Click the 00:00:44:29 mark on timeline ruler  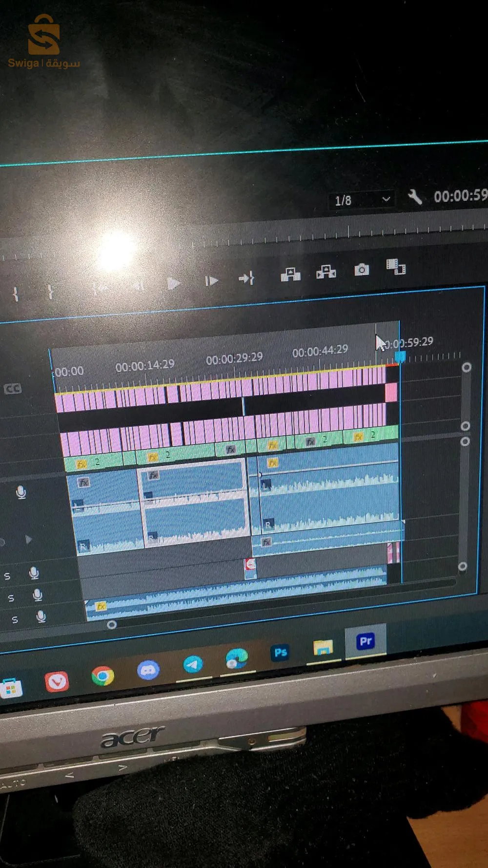pos(320,351)
